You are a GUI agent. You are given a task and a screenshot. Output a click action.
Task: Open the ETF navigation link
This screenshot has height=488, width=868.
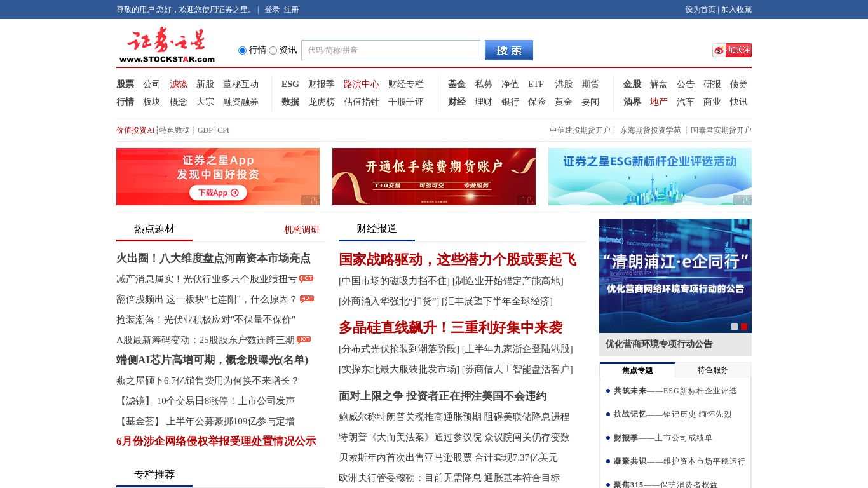tap(536, 84)
